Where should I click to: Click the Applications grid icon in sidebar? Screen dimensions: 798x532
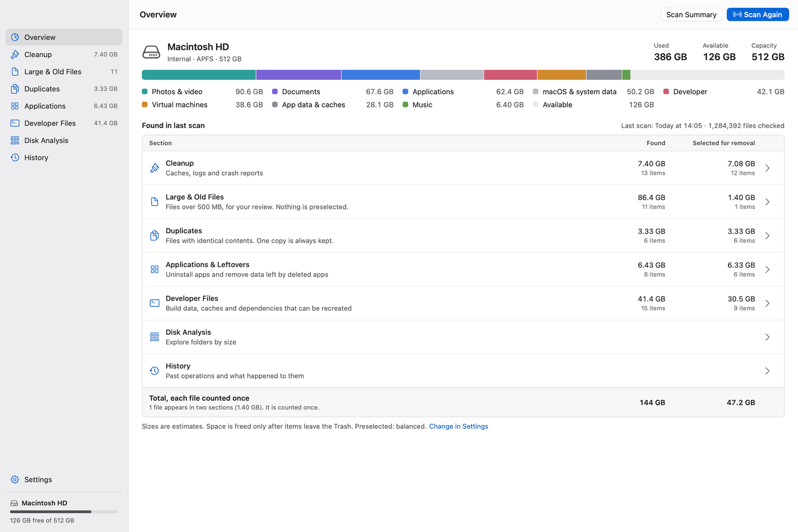15,106
